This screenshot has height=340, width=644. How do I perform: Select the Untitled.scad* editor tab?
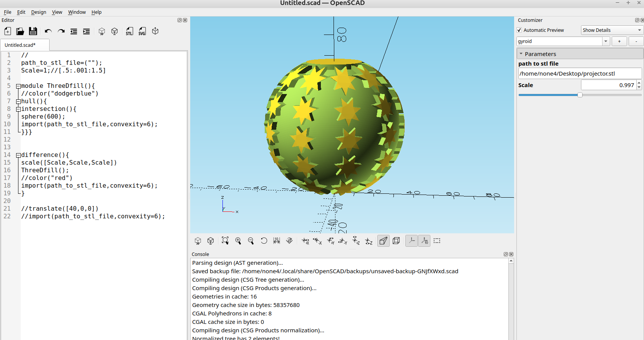[25, 45]
